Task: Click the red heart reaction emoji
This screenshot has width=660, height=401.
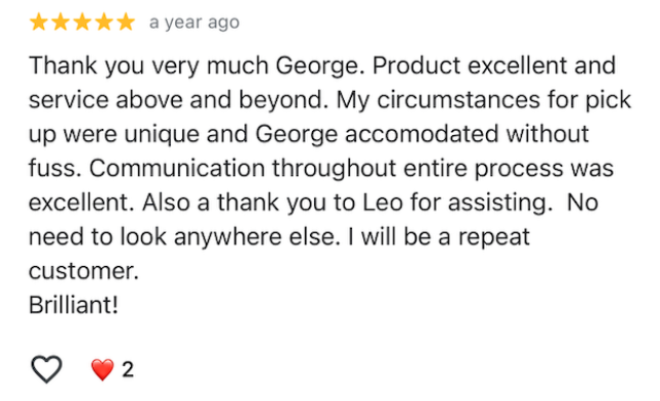Action: 102,371
